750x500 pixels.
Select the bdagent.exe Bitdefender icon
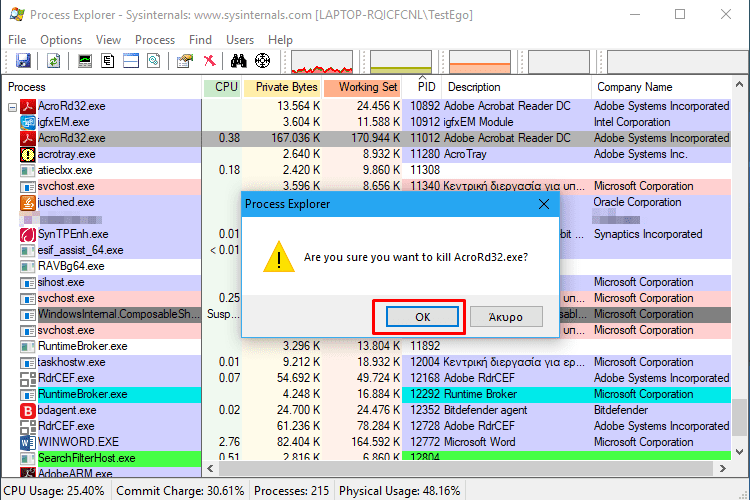28,411
